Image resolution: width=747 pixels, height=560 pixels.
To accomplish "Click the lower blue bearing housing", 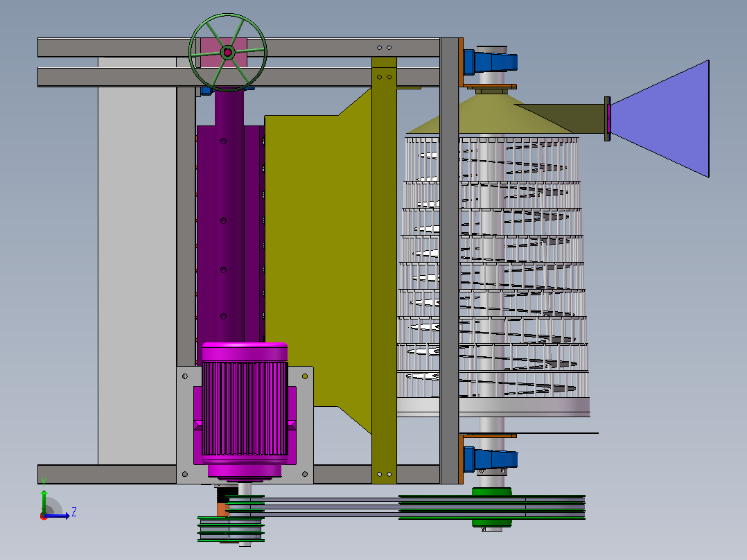I will click(x=490, y=459).
